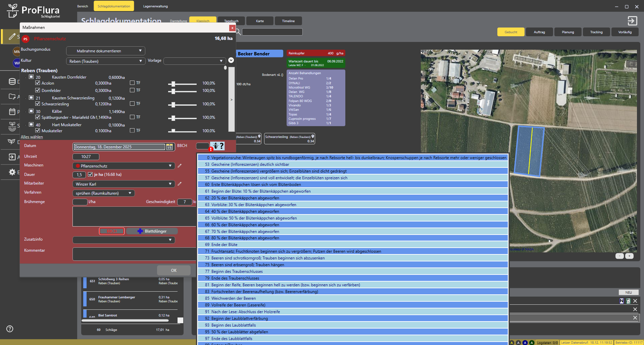
Task: Open the Buchungsmodus dropdown
Action: (x=105, y=51)
